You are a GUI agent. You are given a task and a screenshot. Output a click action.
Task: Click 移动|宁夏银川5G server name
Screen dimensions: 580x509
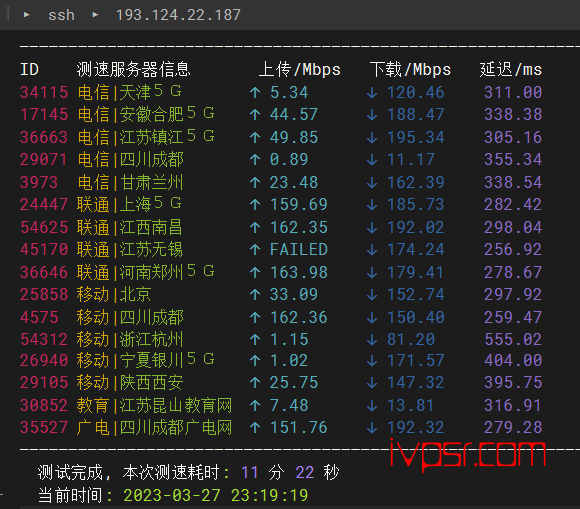click(x=146, y=360)
